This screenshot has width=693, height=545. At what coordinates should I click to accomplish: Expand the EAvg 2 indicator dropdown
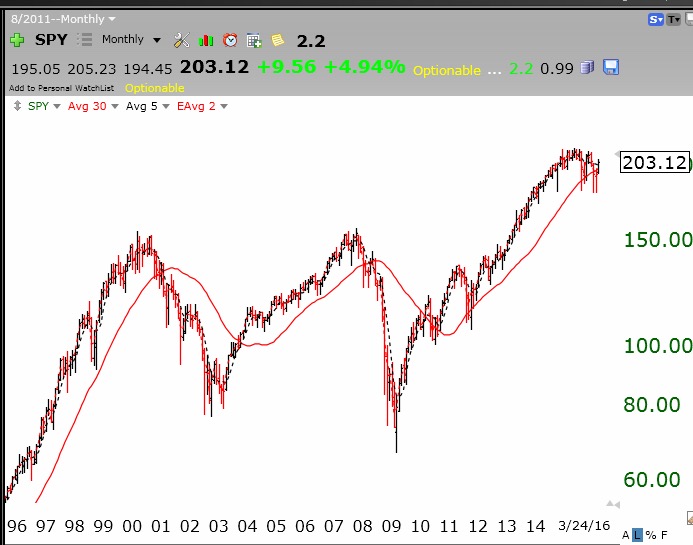pos(224,106)
